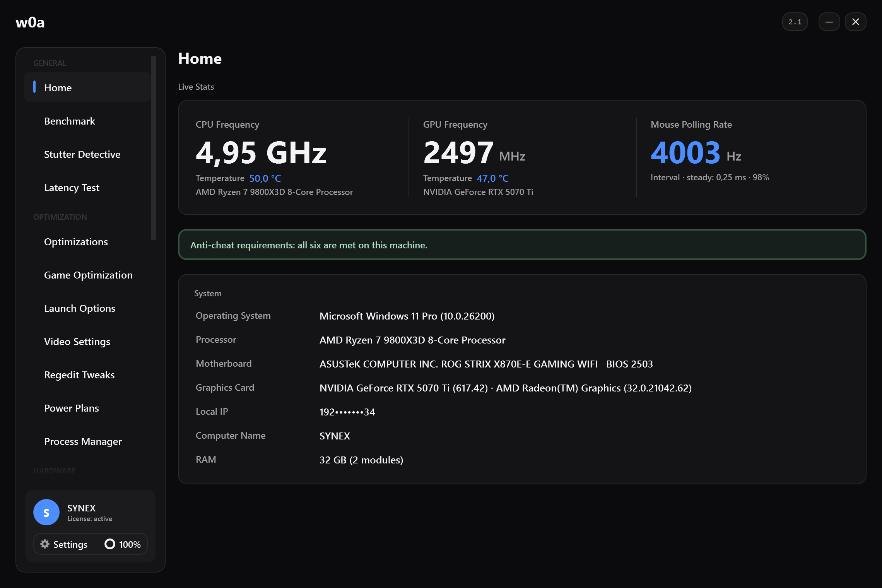Image resolution: width=882 pixels, height=588 pixels.
Task: Click the RAM 32 GB value
Action: coord(361,460)
